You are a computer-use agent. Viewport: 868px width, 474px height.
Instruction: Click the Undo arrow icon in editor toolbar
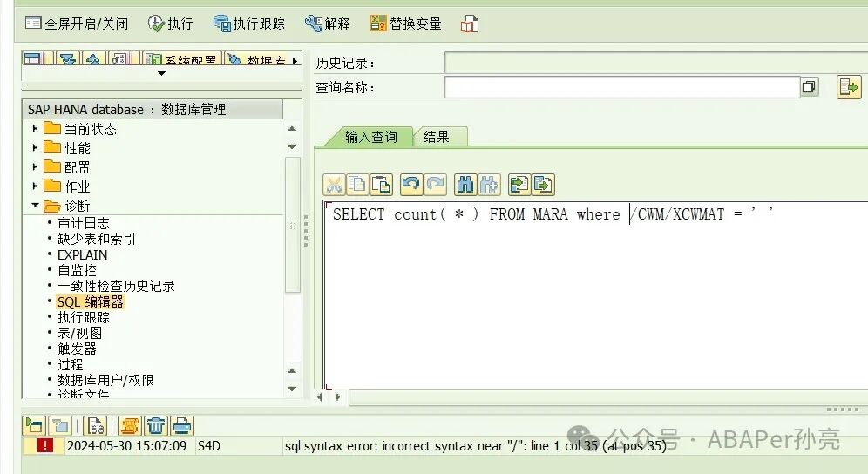[410, 185]
